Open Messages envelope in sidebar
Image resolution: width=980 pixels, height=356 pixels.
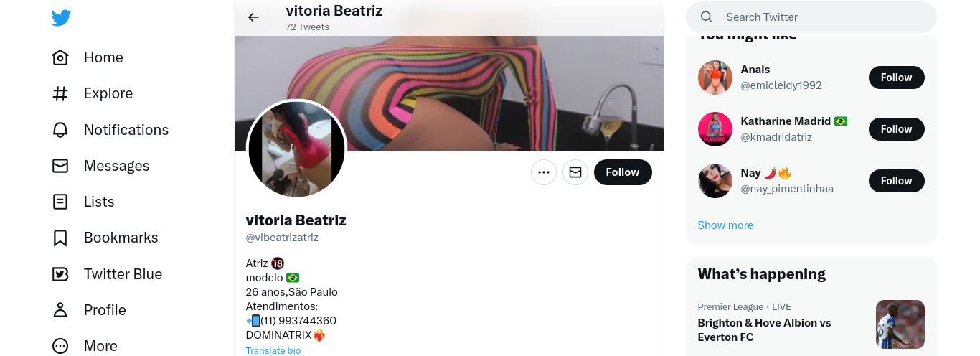pos(60,166)
